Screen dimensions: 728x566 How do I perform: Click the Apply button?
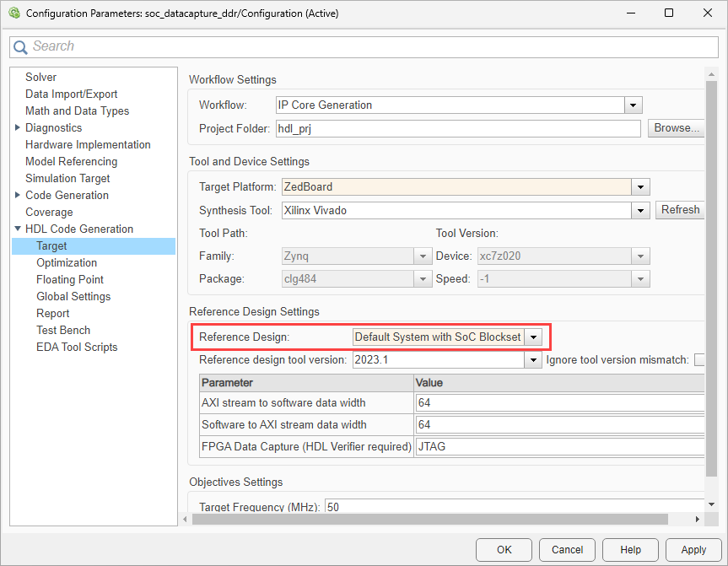pos(693,549)
